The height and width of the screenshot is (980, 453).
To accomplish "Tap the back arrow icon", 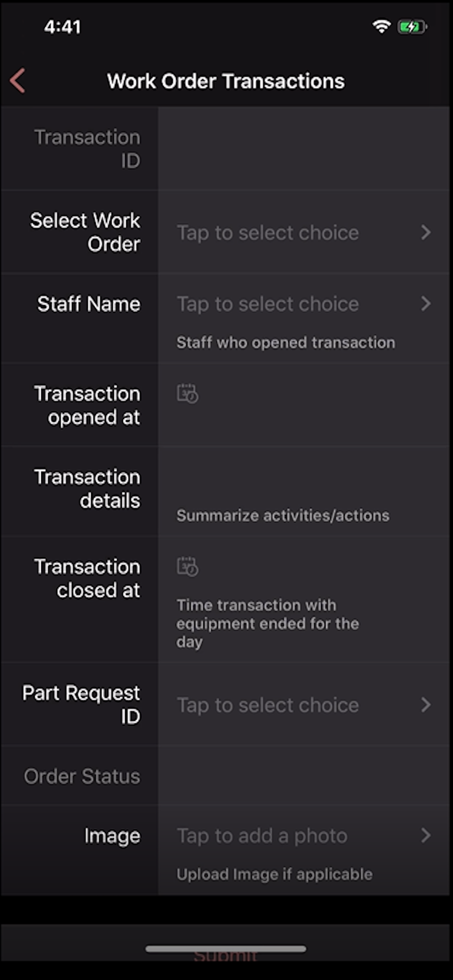I will (18, 81).
